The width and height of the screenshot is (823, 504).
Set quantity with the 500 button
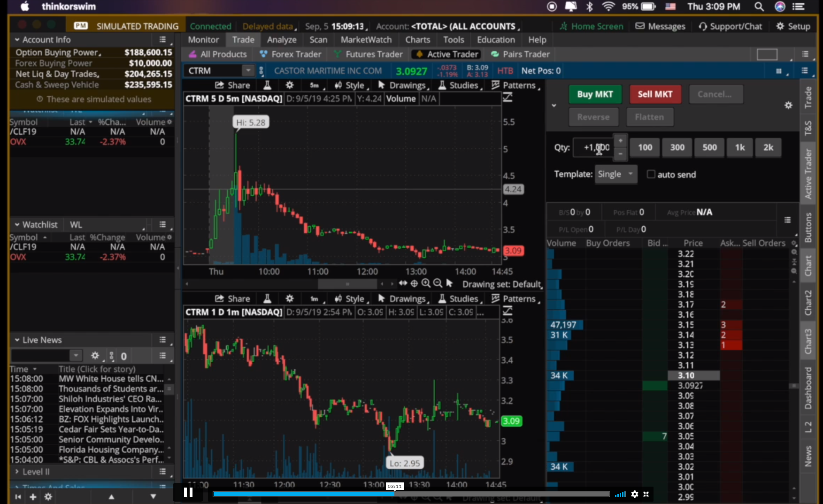click(709, 147)
